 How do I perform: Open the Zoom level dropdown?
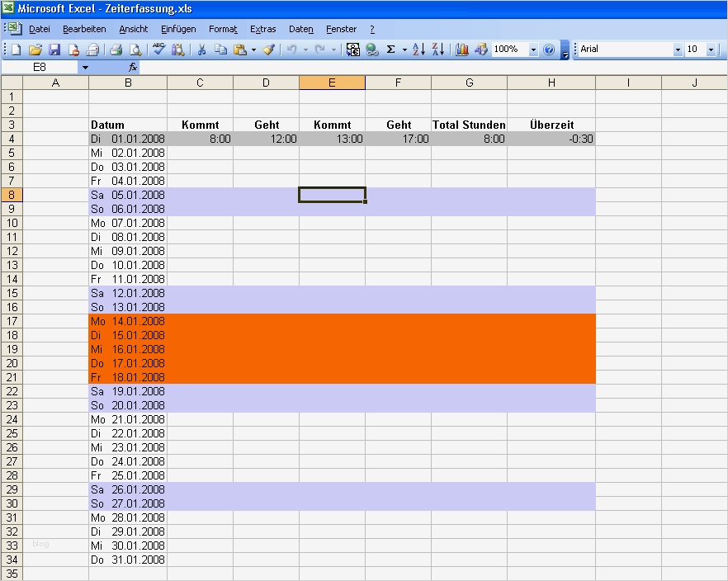point(533,50)
